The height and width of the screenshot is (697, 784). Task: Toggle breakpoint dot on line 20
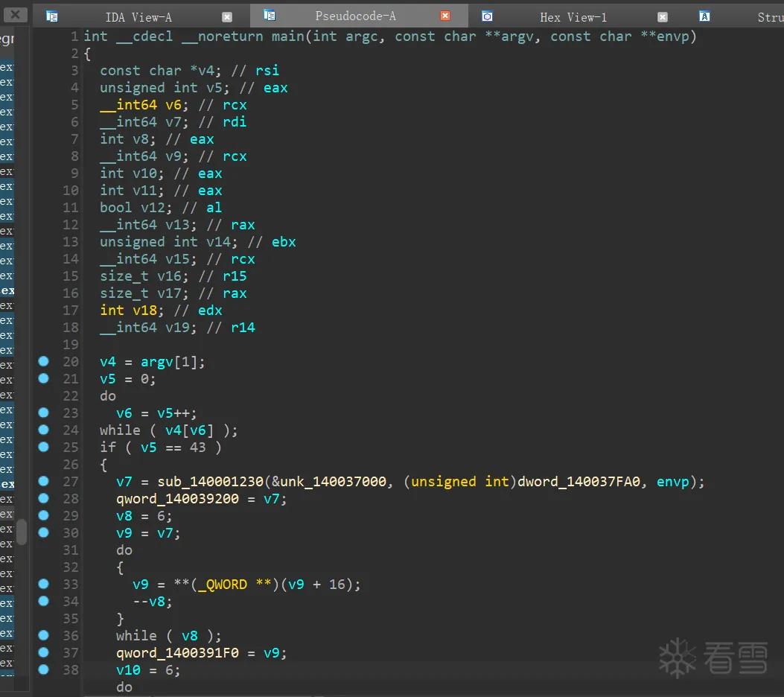43,361
